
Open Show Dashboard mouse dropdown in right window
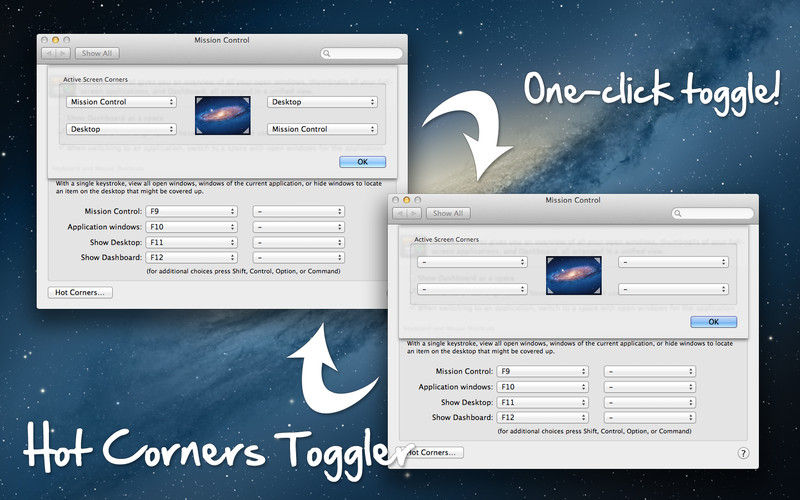(649, 417)
